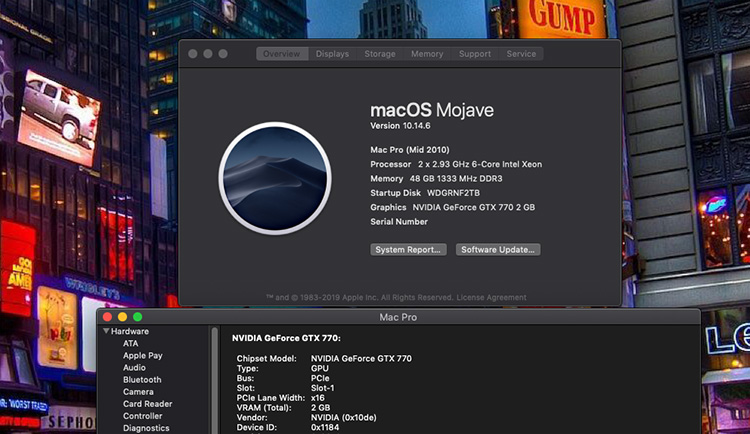
Task: Click the Software Update... button
Action: 497,249
